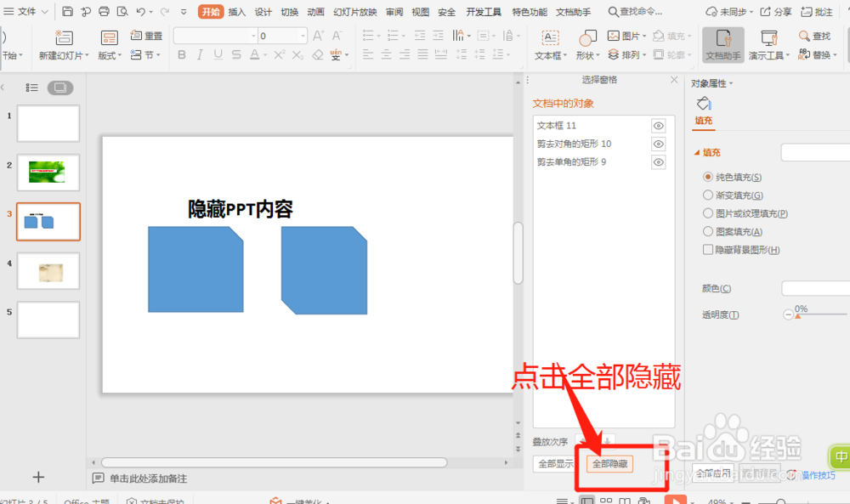Decrease font size with A- icon
Viewport: 850px width, 504px height.
click(337, 36)
